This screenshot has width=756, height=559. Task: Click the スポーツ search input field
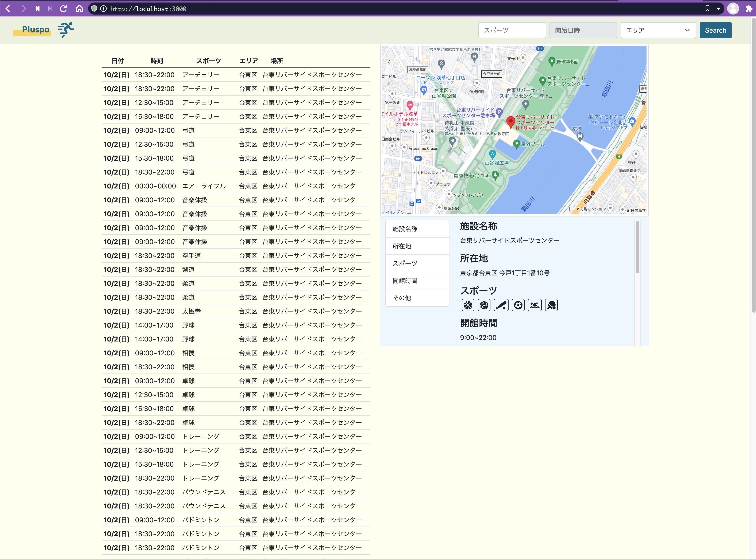point(512,30)
